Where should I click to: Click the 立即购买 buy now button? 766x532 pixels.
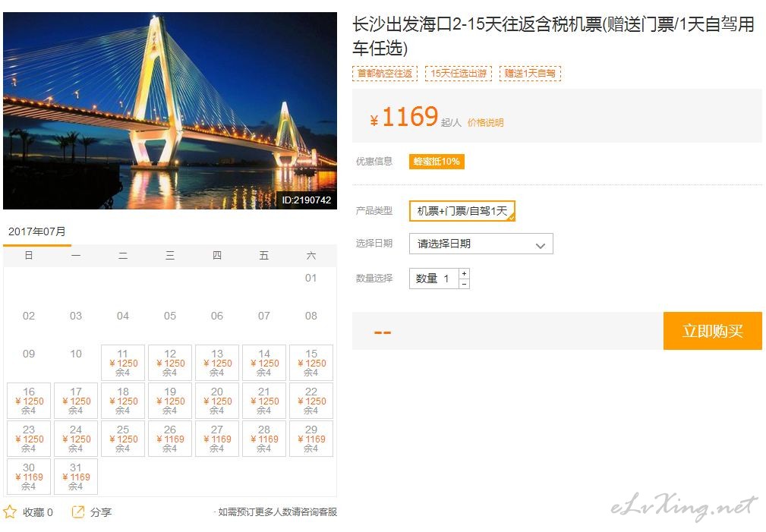coord(712,331)
